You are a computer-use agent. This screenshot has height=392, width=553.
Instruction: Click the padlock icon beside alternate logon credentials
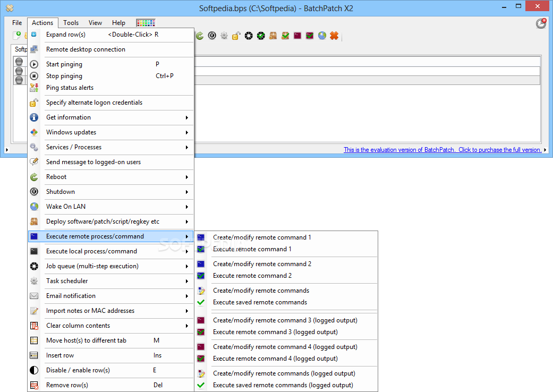coord(34,103)
